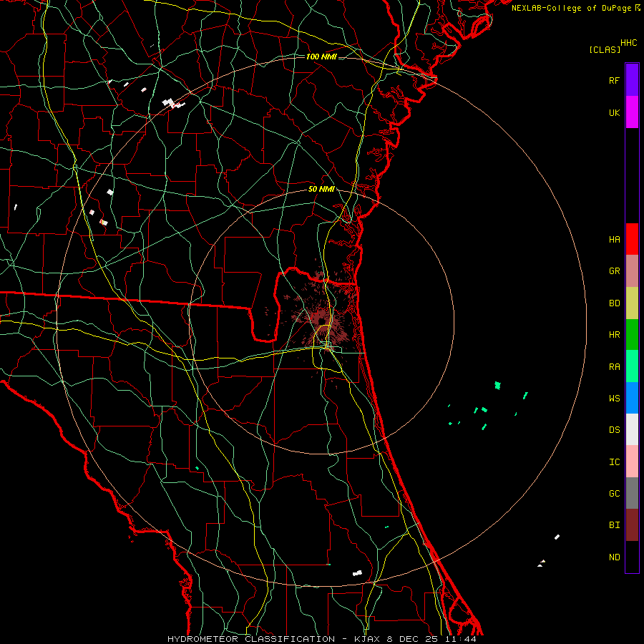This screenshot has height=644, width=644.
Task: Click the GR legend label
Action: pos(614,271)
